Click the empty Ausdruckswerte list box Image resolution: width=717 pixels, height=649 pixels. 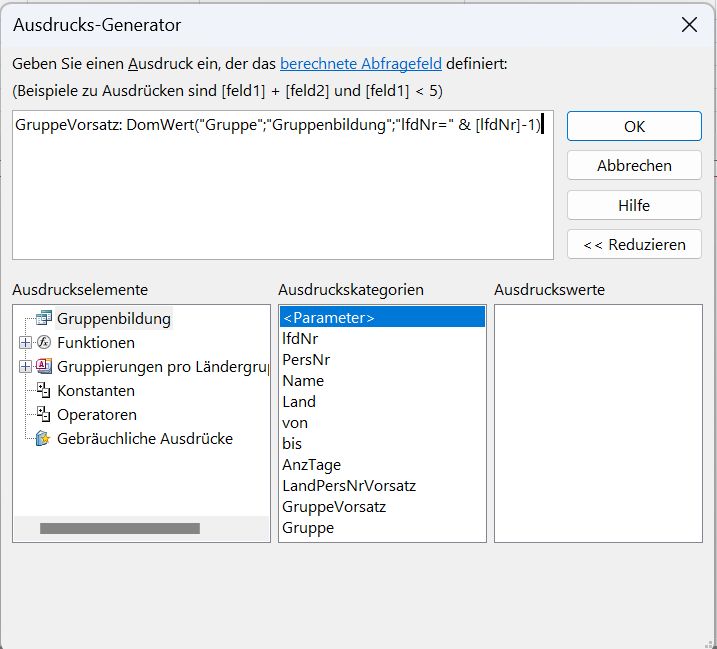coord(598,423)
